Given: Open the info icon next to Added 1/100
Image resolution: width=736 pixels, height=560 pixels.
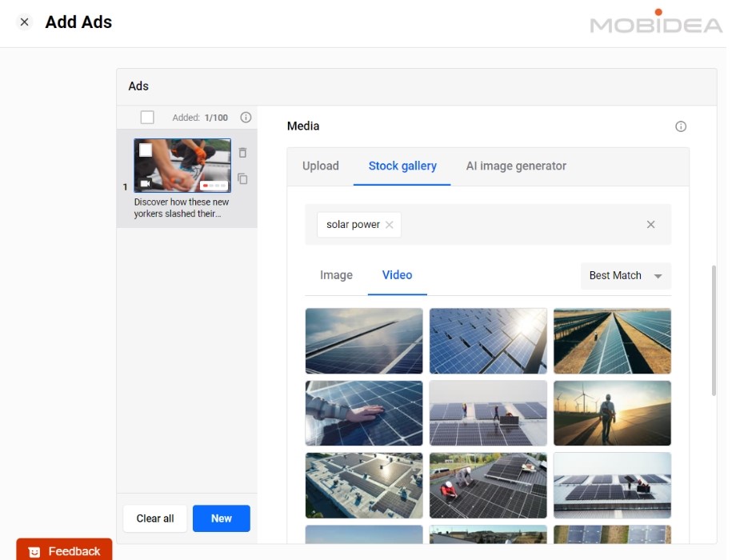Looking at the screenshot, I should pos(246,118).
